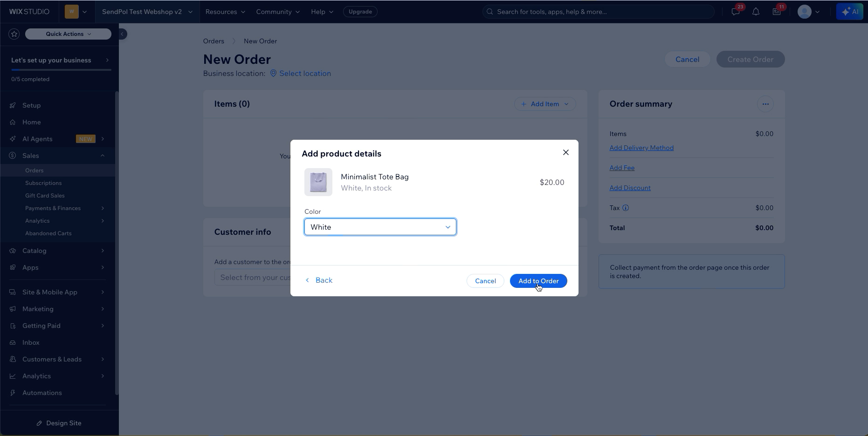
Task: Open the SendPol Test Webshop v2 site selector
Action: pyautogui.click(x=147, y=12)
